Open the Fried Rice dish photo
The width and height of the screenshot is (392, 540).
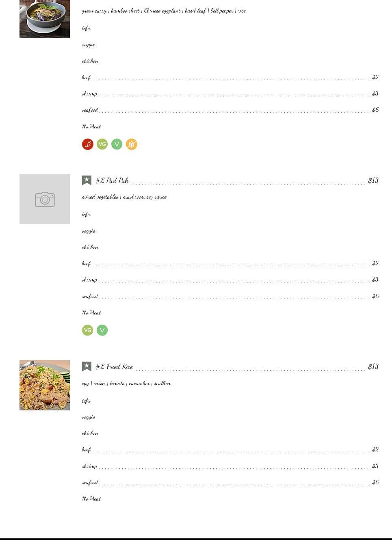tap(45, 385)
